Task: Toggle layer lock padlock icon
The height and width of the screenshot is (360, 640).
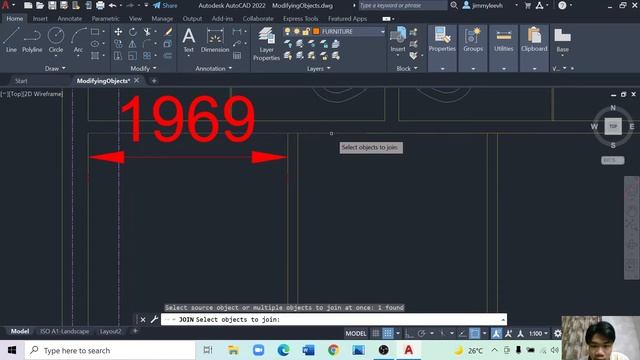Action: click(x=306, y=31)
